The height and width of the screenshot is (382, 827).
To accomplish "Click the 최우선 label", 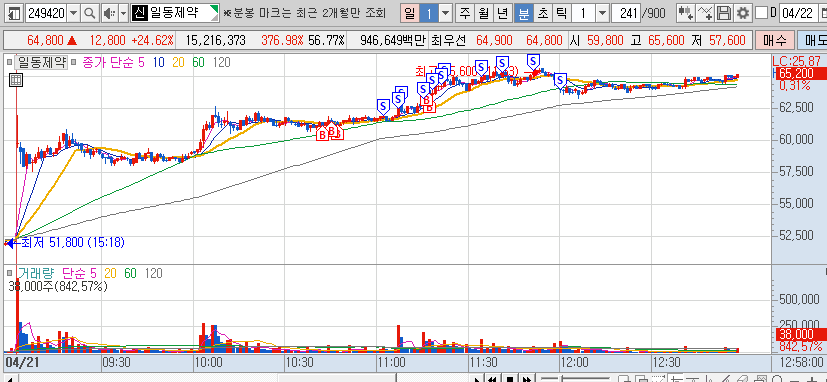I will coord(447,40).
